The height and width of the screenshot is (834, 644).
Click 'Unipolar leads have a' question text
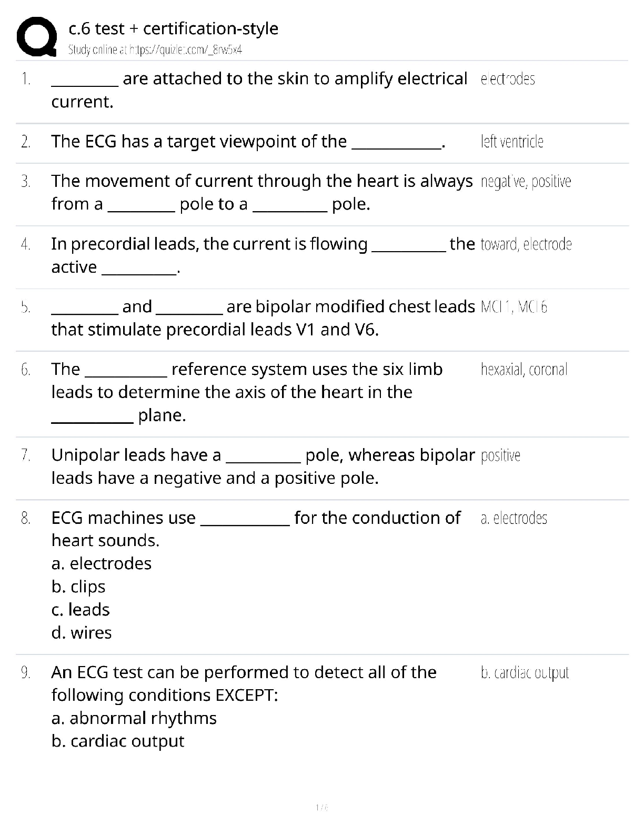click(x=136, y=455)
